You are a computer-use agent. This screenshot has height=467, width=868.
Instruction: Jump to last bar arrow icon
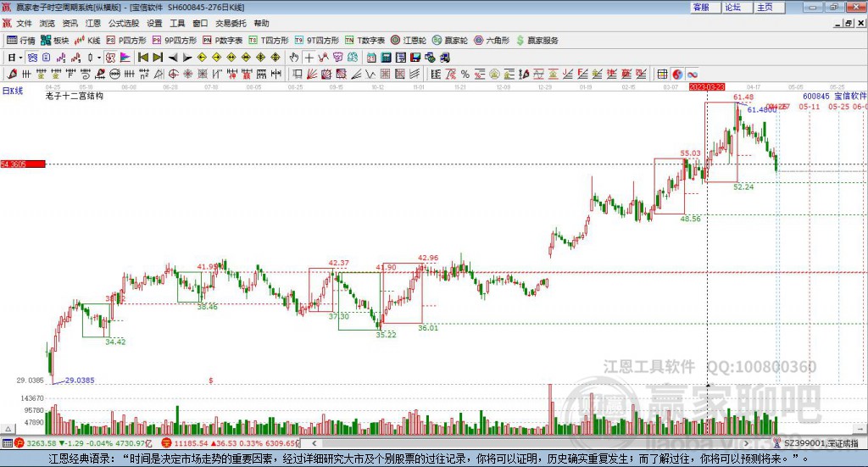click(158, 58)
